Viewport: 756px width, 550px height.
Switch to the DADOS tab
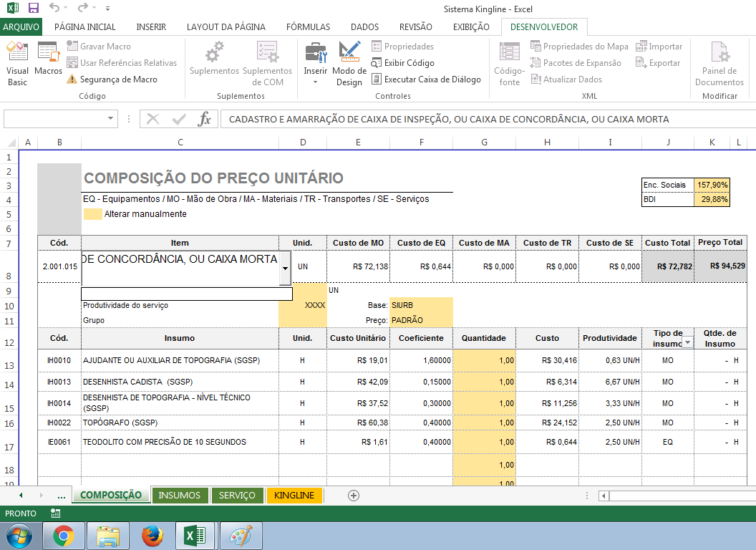click(364, 27)
